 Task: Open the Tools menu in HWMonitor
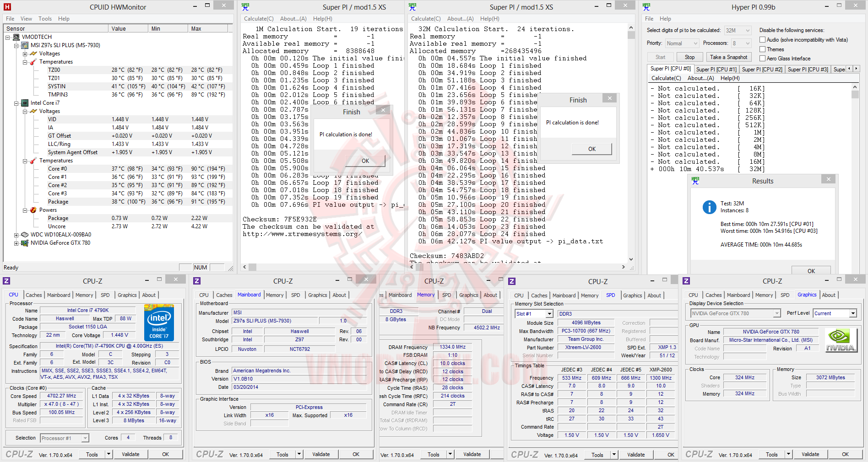(x=45, y=19)
